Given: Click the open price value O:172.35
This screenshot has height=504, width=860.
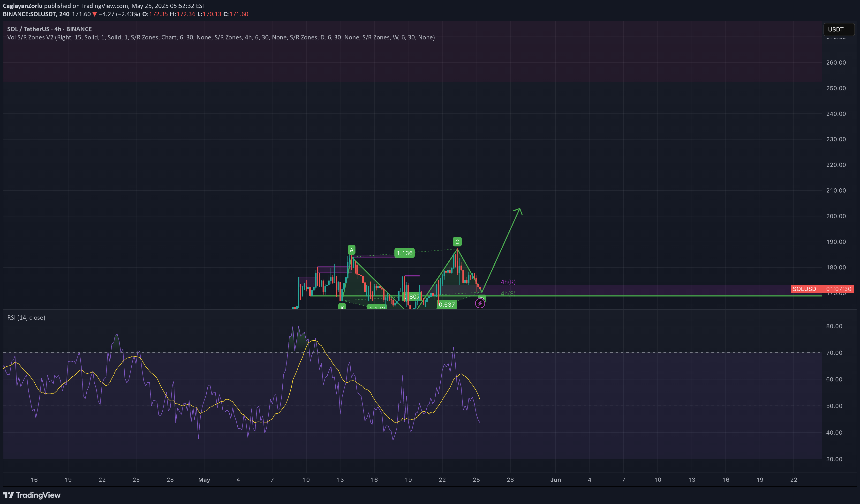Looking at the screenshot, I should point(155,14).
